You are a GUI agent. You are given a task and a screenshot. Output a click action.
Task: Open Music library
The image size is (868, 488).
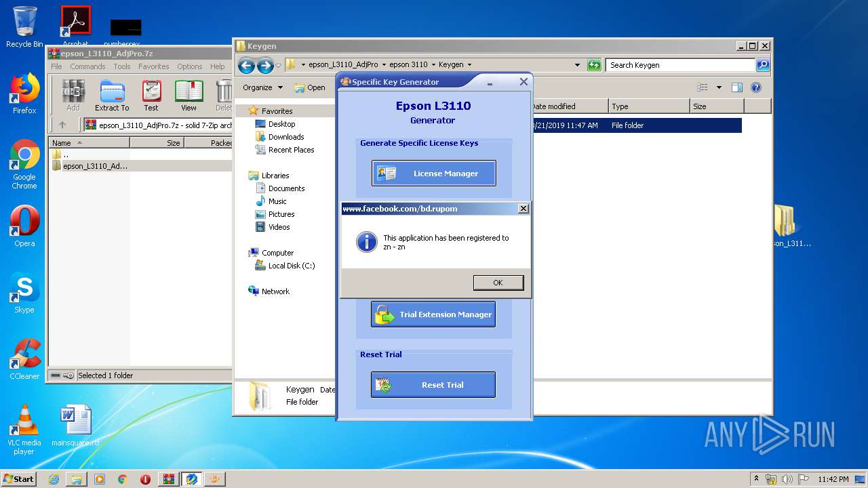(277, 201)
